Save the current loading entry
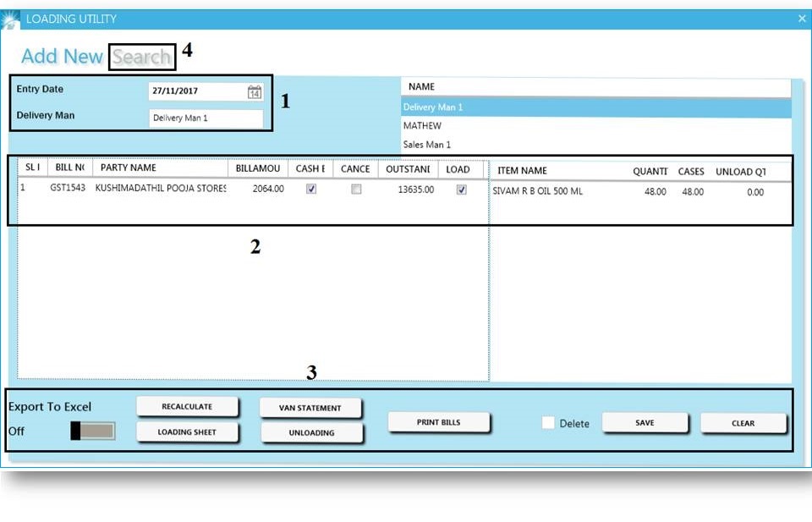The height and width of the screenshot is (522, 812). pos(645,422)
